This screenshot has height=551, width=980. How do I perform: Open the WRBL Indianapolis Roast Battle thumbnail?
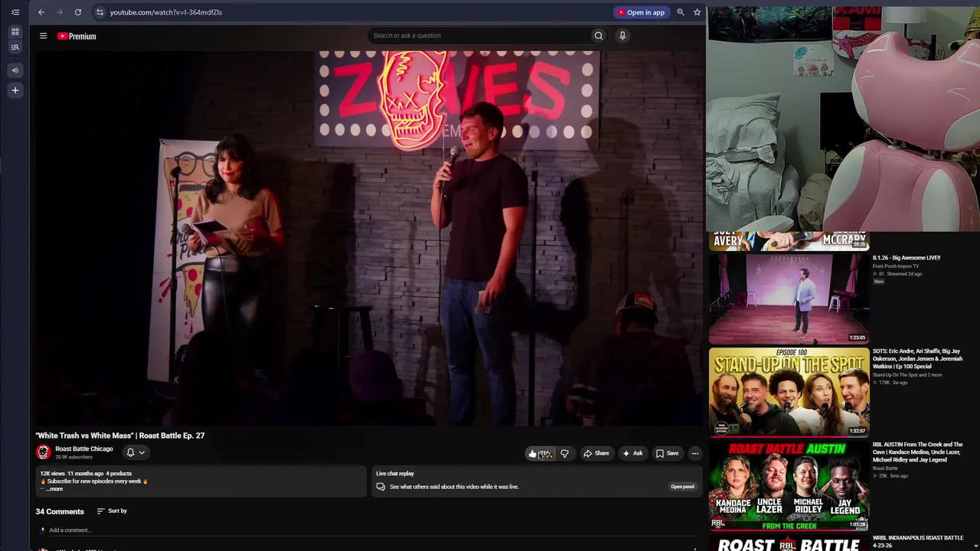789,543
